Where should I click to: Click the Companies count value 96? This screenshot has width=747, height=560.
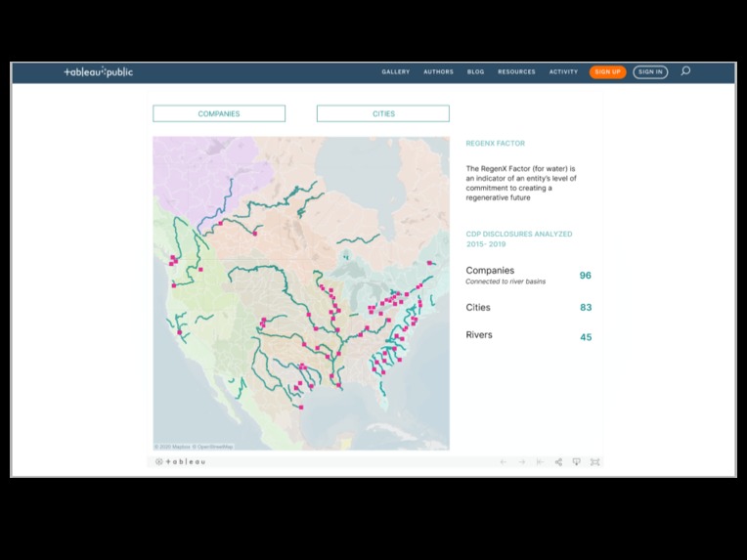(x=585, y=276)
